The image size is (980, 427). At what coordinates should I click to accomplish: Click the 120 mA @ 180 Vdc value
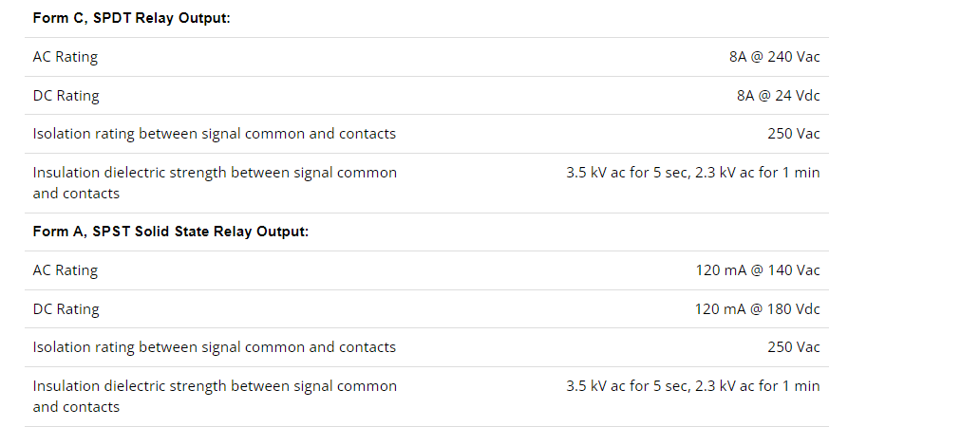758,309
